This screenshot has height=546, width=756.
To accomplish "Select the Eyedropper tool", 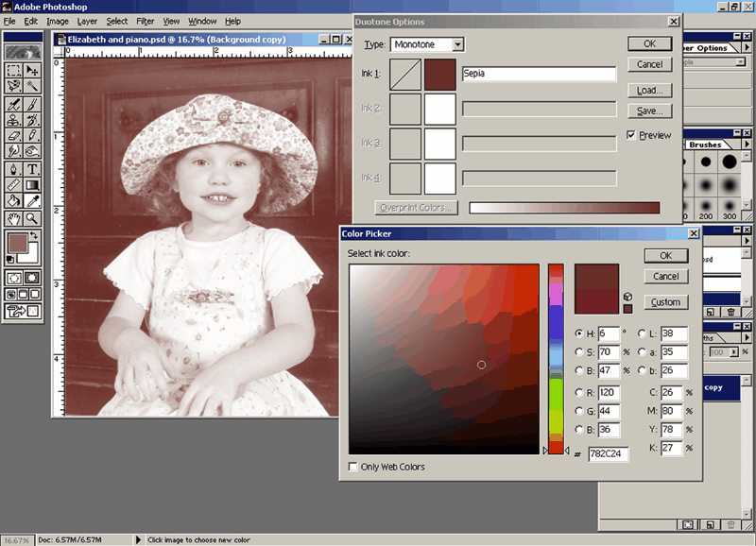I will coord(32,200).
